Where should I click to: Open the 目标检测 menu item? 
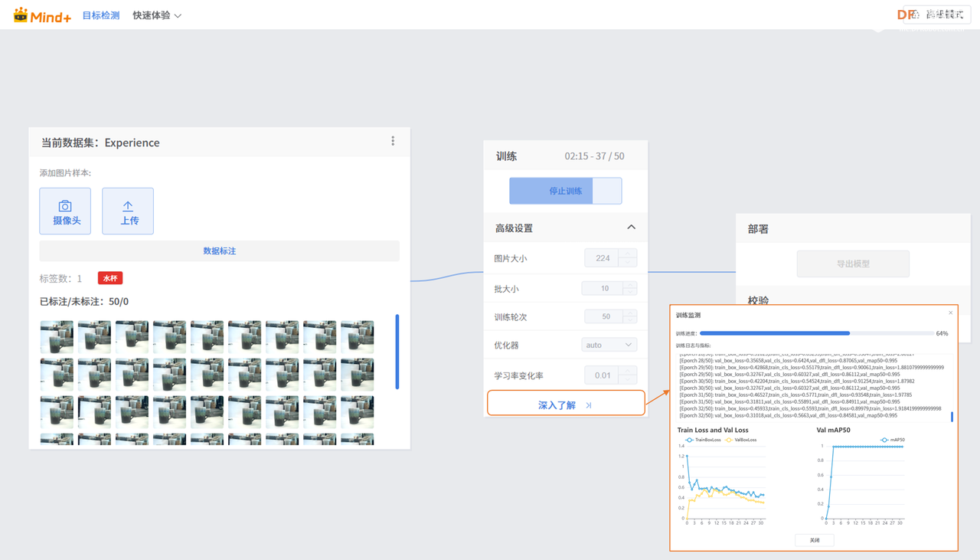coord(100,14)
